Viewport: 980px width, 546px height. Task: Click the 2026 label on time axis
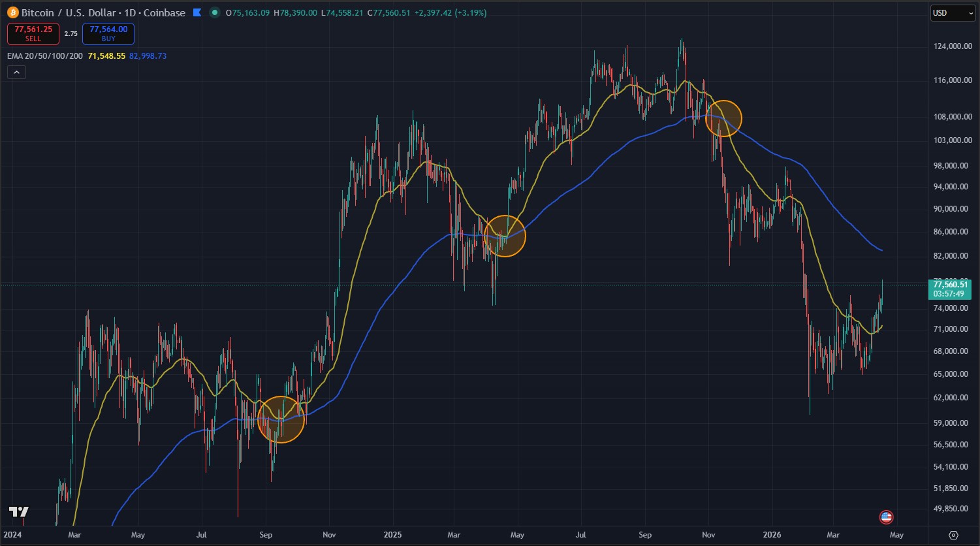click(x=772, y=535)
